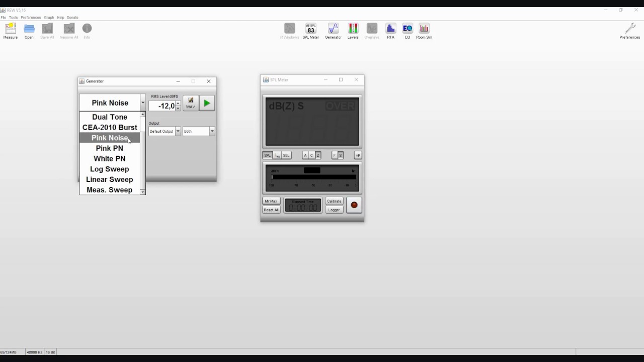Click the Measure toolbar icon
This screenshot has width=644, height=362.
click(x=10, y=31)
